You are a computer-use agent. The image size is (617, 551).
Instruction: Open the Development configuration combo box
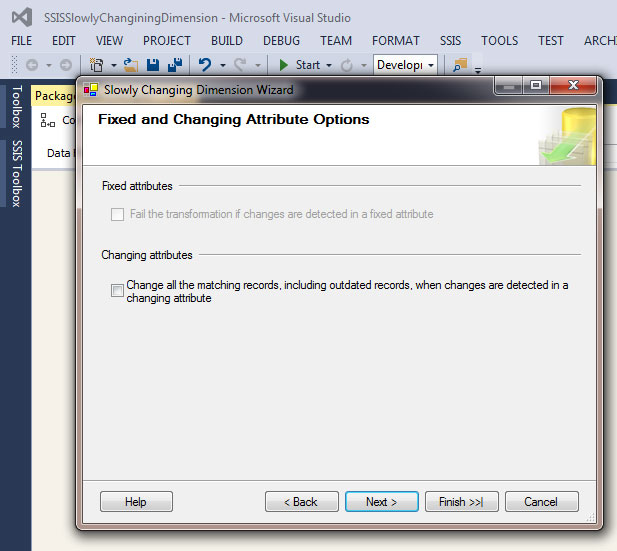pyautogui.click(x=405, y=65)
